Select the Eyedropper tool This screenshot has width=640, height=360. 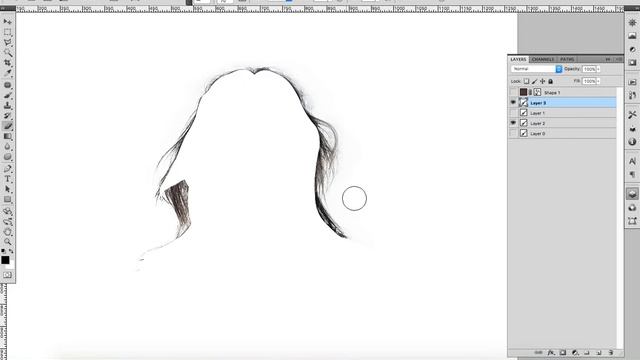coord(7,73)
